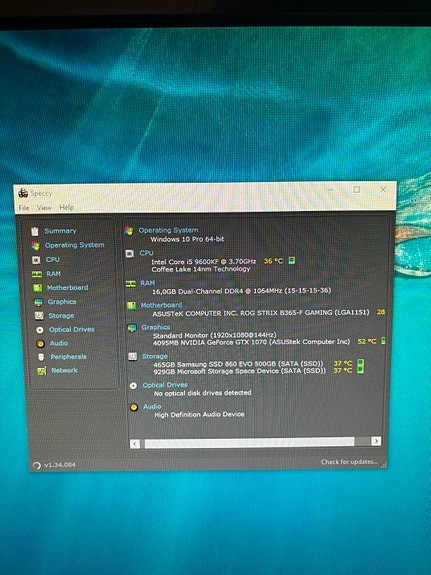Maximize the Speccy window
This screenshot has height=575, width=431.
coord(357,189)
